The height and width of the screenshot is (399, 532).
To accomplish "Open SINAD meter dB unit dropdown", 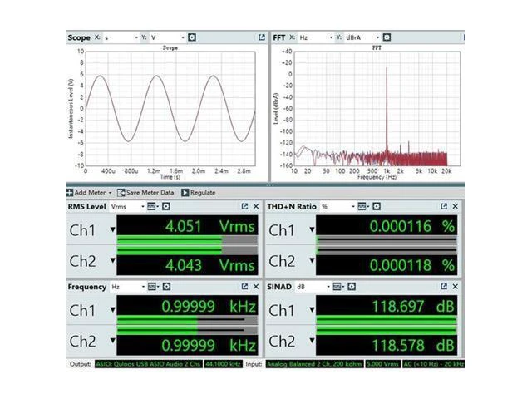I will click(313, 287).
